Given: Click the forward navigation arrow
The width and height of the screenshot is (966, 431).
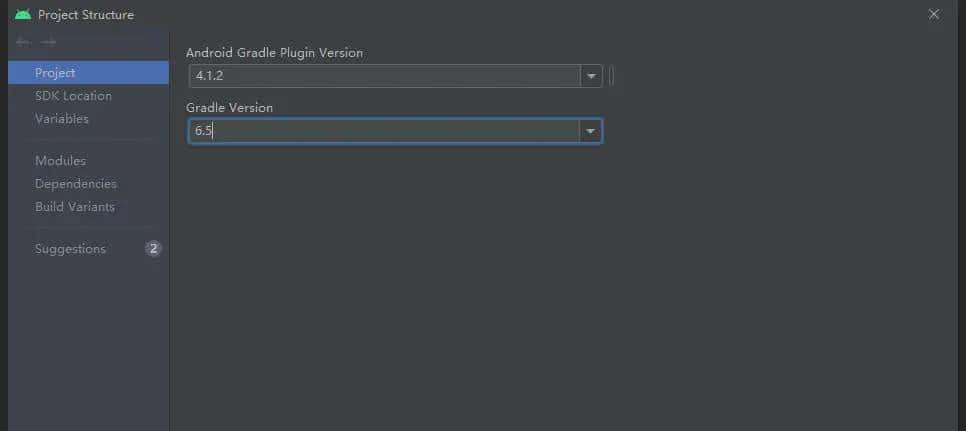Looking at the screenshot, I should (x=48, y=42).
